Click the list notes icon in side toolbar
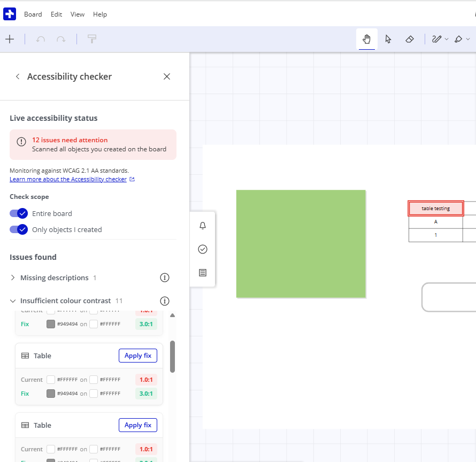 click(x=203, y=273)
